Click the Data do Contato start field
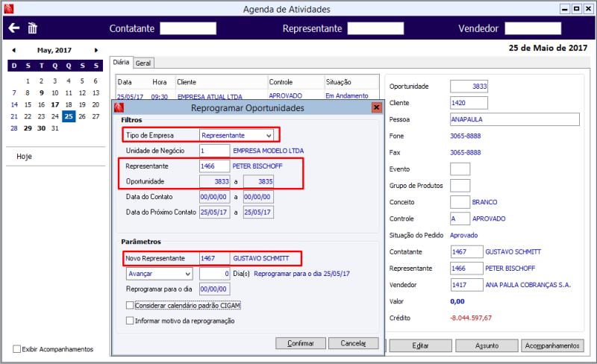The width and height of the screenshot is (597, 364). (x=215, y=197)
